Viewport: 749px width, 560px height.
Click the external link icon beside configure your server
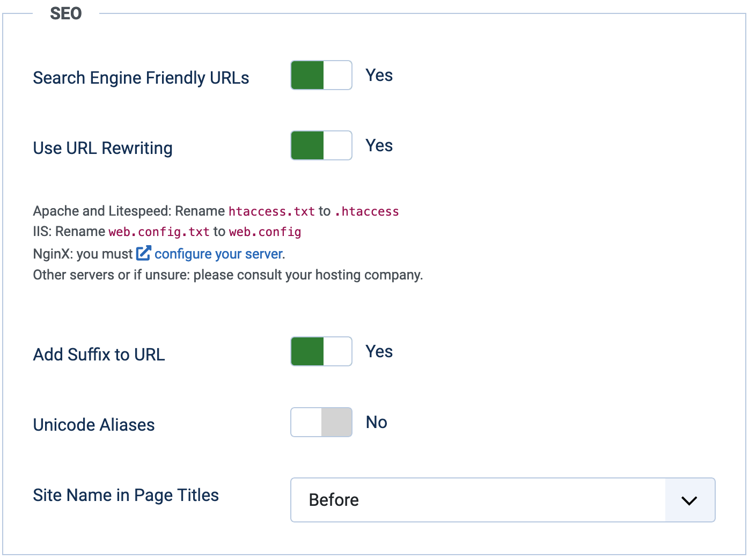pos(144,253)
